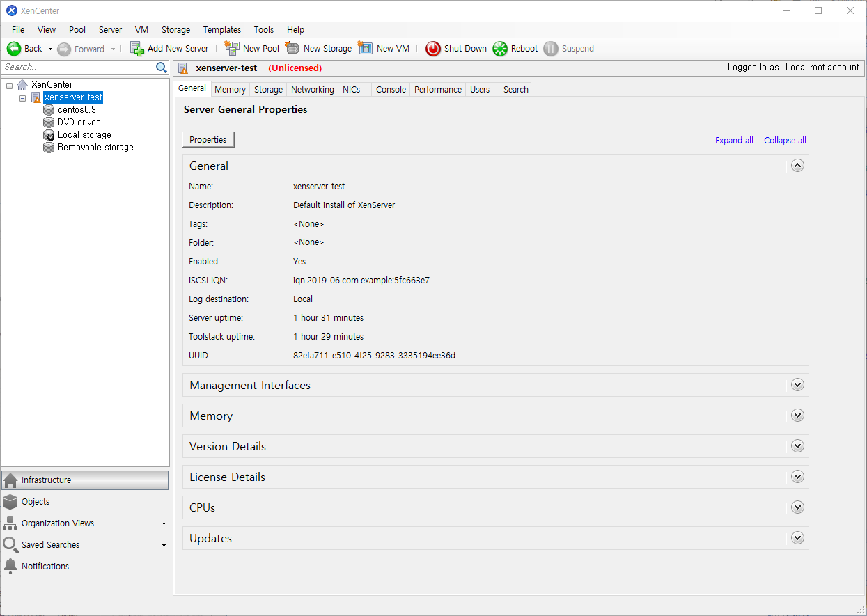Open the Organization Views dropdown arrow
Screen dimensions: 867x616
pos(164,523)
